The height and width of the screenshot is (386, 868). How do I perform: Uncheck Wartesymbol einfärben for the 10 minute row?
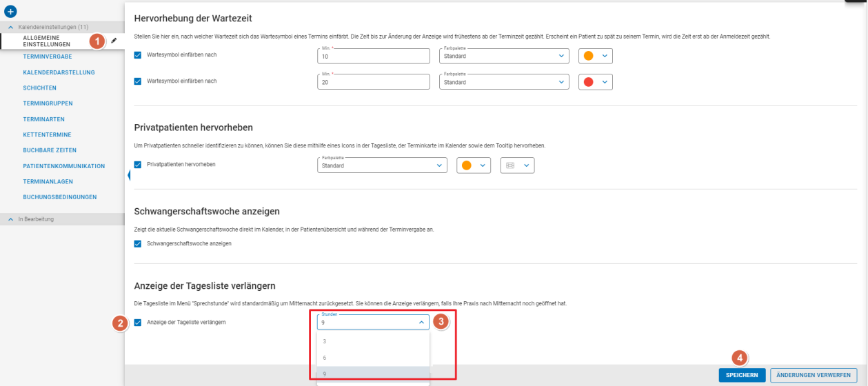[138, 55]
